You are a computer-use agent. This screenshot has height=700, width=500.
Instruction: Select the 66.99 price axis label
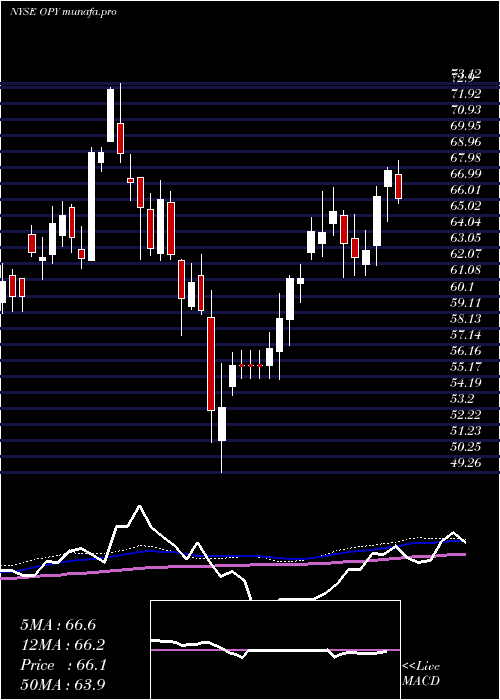coord(466,174)
